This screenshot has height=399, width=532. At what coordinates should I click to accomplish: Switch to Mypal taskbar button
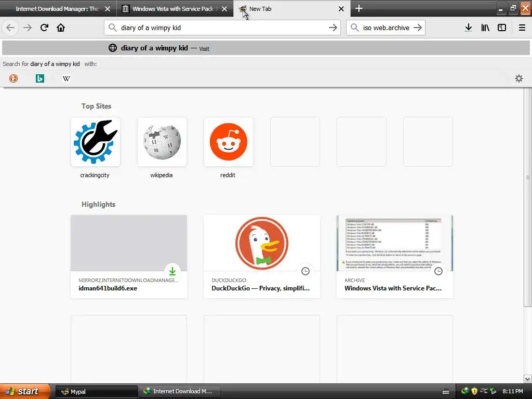(x=96, y=392)
